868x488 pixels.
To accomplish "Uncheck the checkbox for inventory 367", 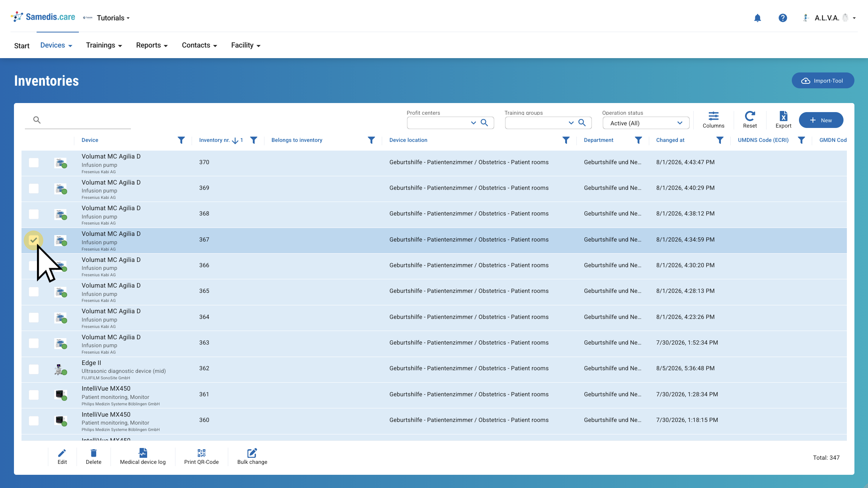I will pyautogui.click(x=34, y=240).
